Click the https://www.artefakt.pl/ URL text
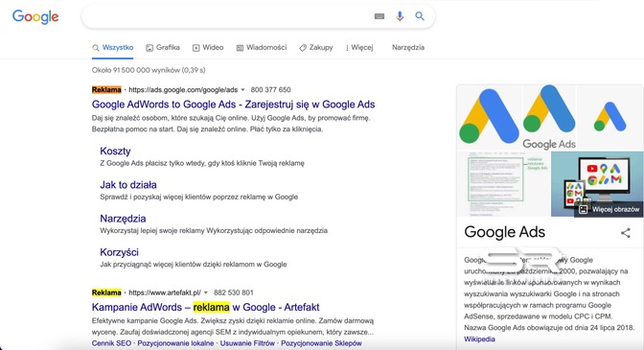644x350 pixels. [165, 292]
